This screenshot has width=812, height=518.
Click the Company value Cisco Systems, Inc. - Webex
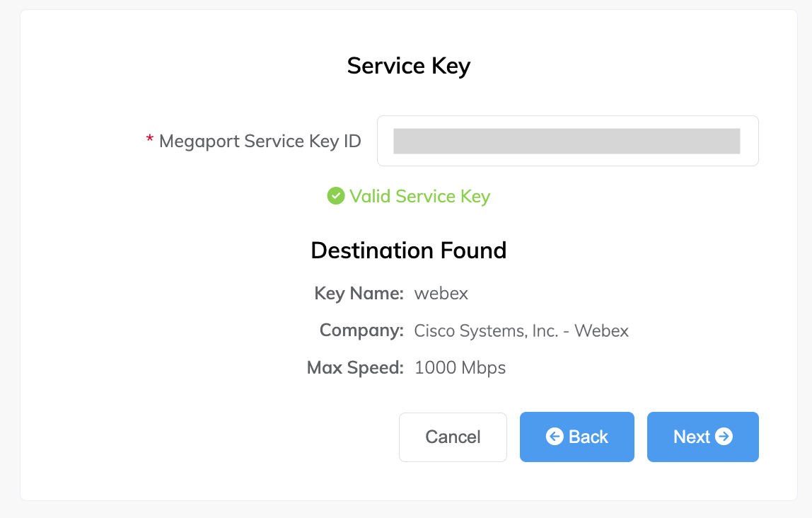[x=521, y=330]
